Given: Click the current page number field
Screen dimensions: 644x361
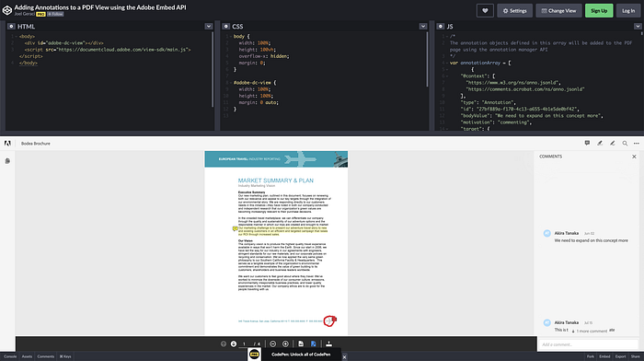Looking at the screenshot, I should (244, 344).
